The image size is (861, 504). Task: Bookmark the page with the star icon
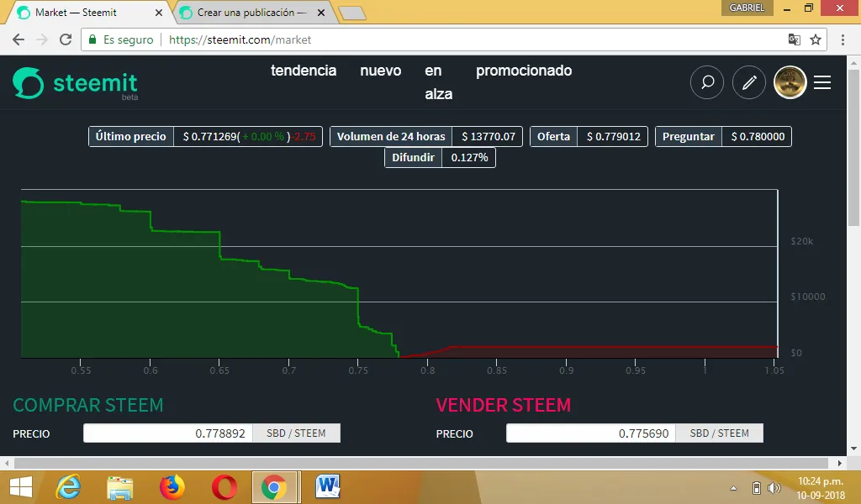[x=816, y=39]
